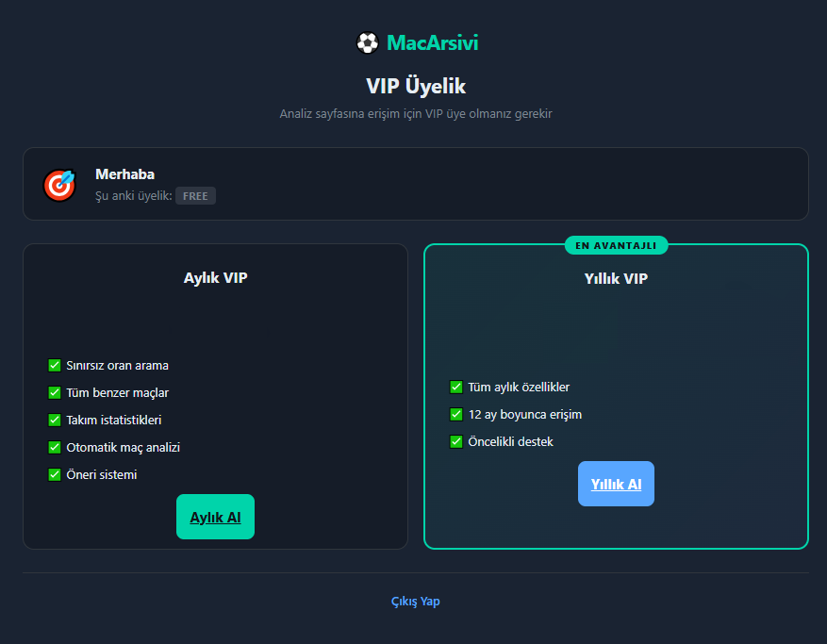Click the checkmark beside Öneri sistemi
This screenshot has width=827, height=644.
[x=55, y=474]
